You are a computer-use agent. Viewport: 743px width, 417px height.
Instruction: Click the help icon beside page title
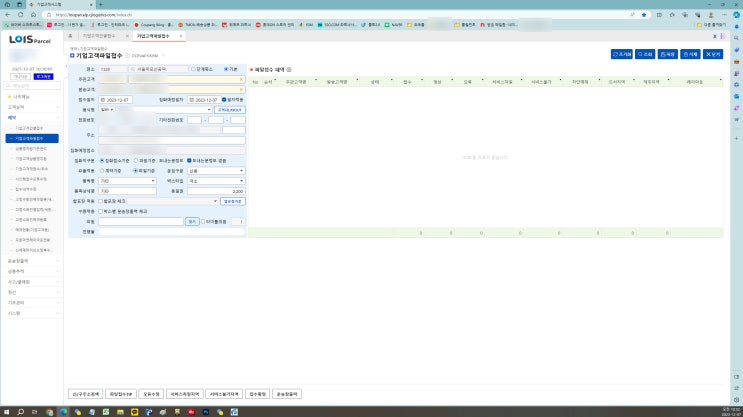(127, 56)
